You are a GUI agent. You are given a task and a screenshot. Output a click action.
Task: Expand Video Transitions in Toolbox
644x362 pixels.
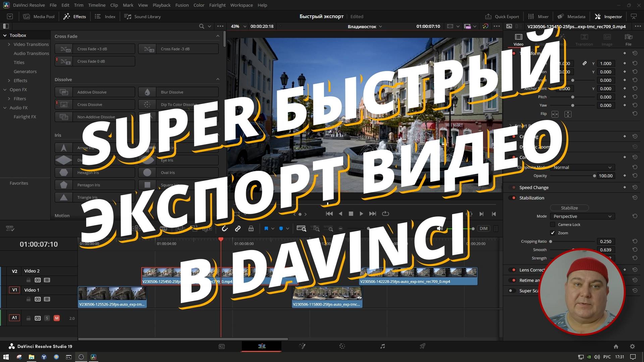tap(9, 44)
